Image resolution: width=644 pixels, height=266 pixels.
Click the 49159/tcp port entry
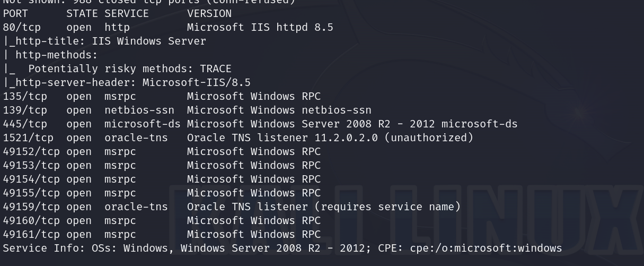pyautogui.click(x=31, y=207)
